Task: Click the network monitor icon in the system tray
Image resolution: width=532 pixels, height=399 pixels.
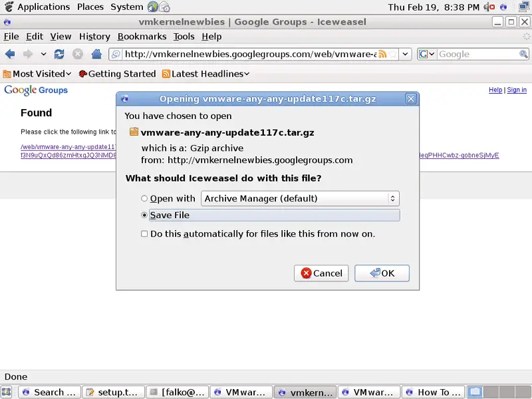Action: pyautogui.click(x=525, y=7)
